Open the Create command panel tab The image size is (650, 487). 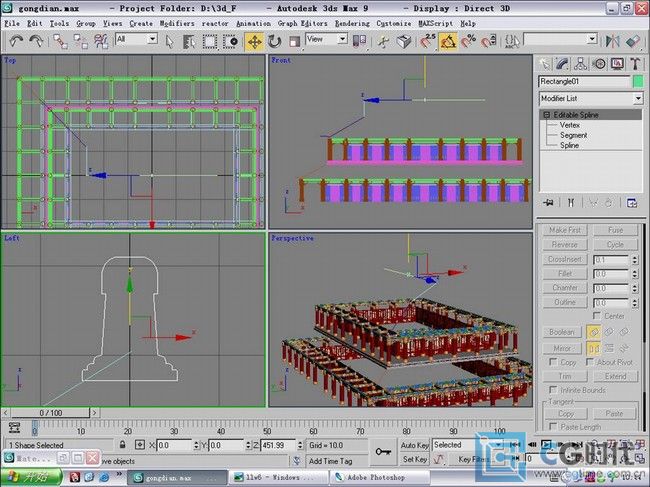pos(544,64)
